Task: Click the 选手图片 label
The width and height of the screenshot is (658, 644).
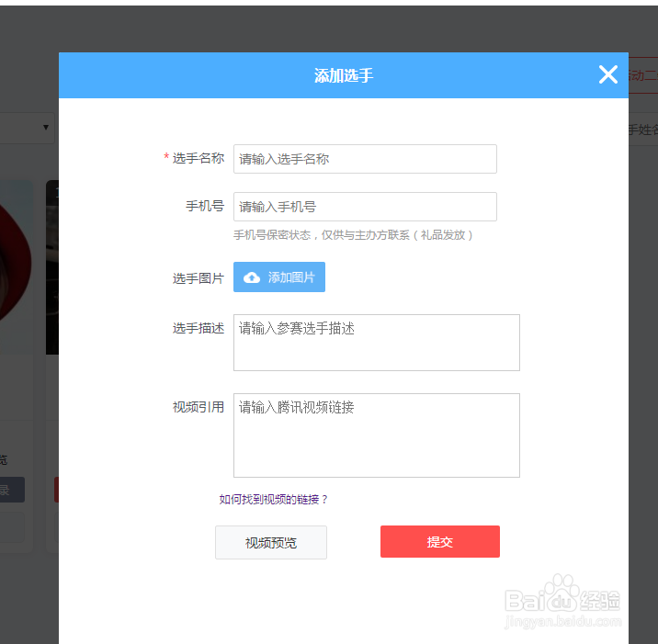Action: (199, 278)
